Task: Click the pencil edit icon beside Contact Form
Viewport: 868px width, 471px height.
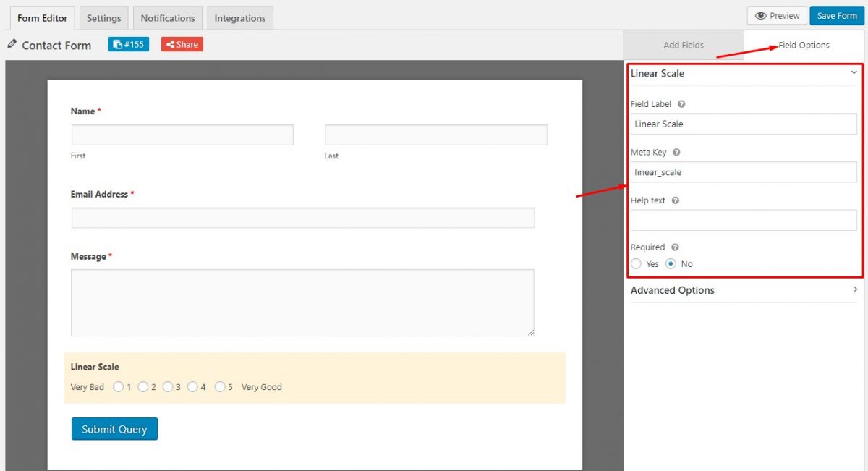Action: 12,44
